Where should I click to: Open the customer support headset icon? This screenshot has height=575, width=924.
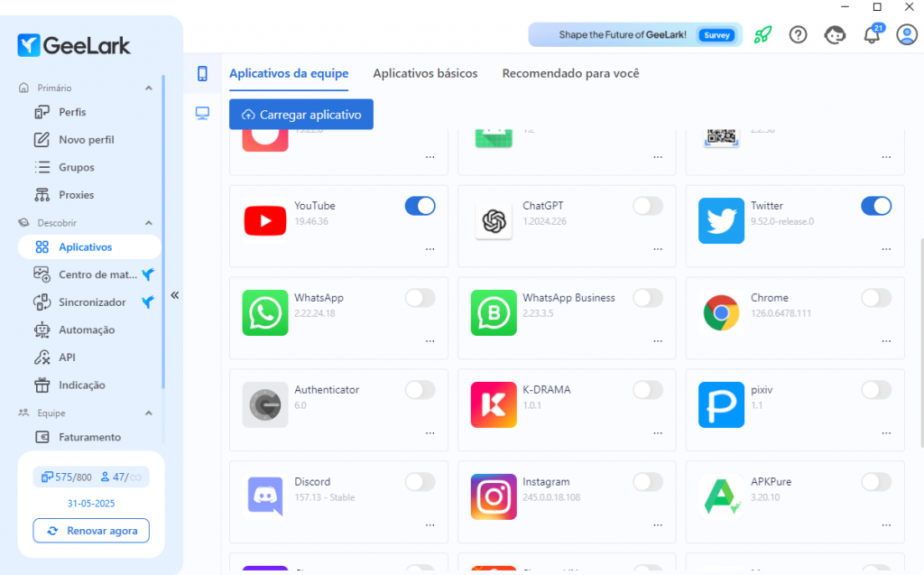tap(835, 35)
